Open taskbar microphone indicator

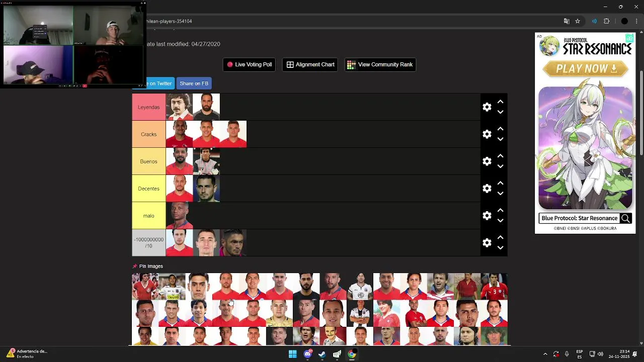coord(567,354)
